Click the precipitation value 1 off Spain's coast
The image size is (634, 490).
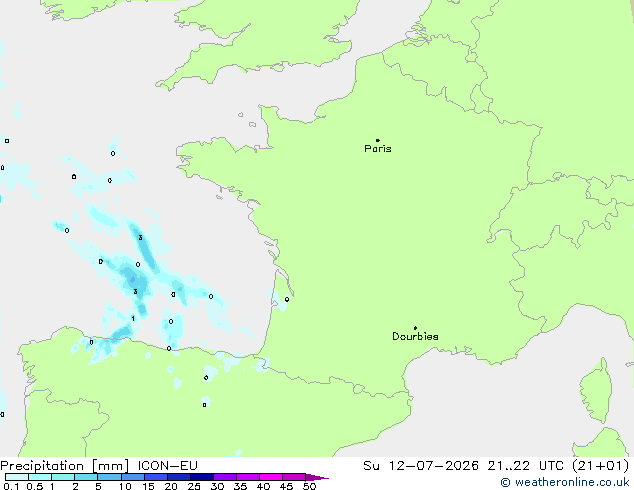[133, 319]
